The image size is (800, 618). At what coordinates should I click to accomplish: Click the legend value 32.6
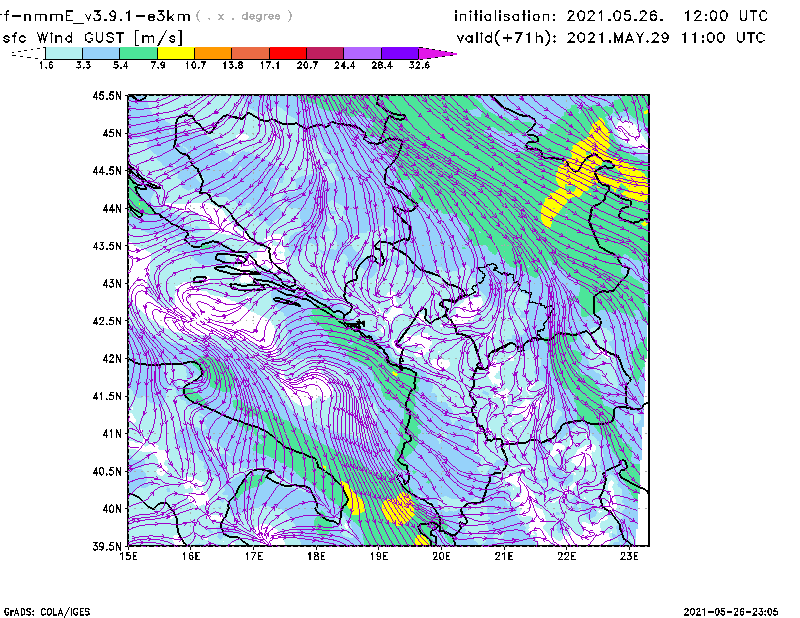click(419, 65)
